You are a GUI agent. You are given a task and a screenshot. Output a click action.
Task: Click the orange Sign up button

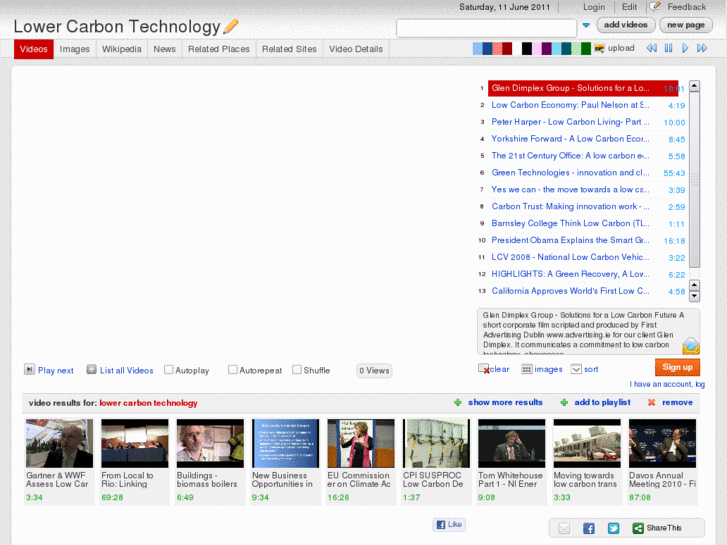click(x=677, y=367)
